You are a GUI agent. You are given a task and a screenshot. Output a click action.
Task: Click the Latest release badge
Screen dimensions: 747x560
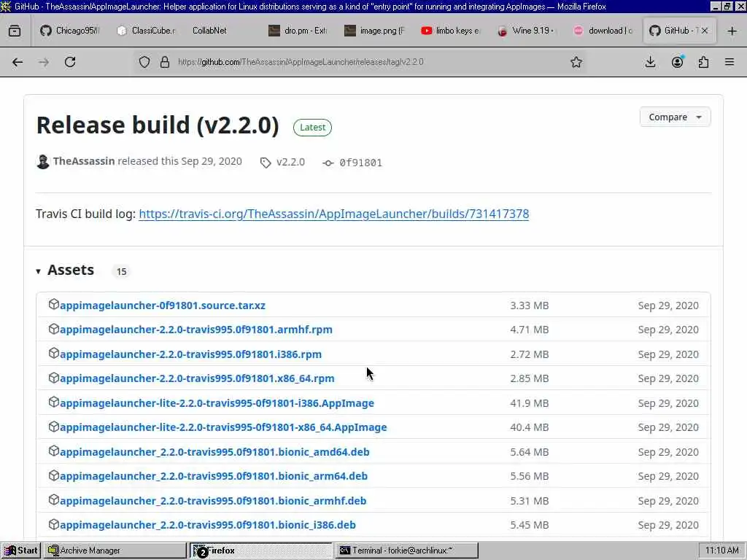(312, 128)
